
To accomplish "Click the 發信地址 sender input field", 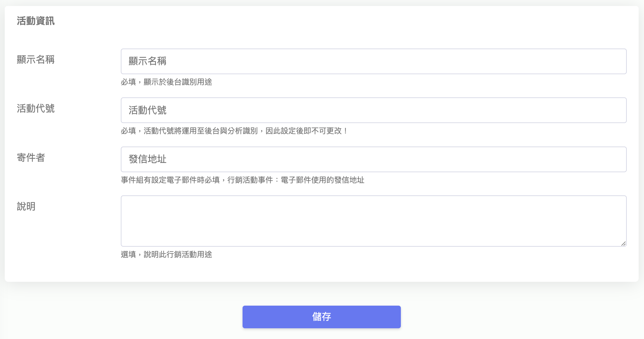I will coord(373,159).
